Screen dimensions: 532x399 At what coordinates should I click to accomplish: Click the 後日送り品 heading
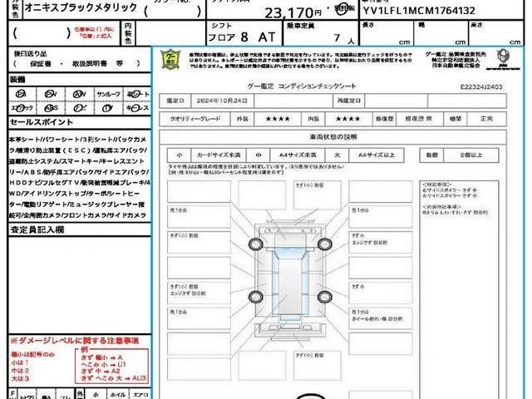tap(30, 53)
